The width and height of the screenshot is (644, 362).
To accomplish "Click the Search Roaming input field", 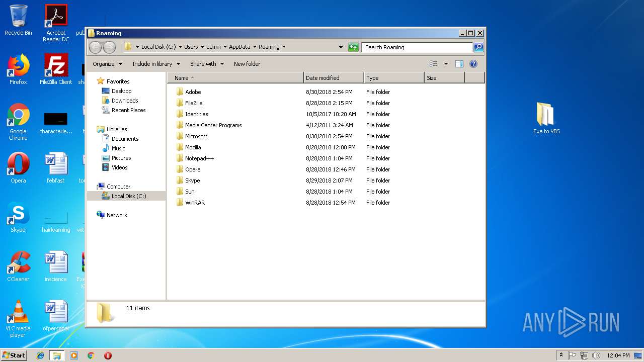I will pos(417,47).
